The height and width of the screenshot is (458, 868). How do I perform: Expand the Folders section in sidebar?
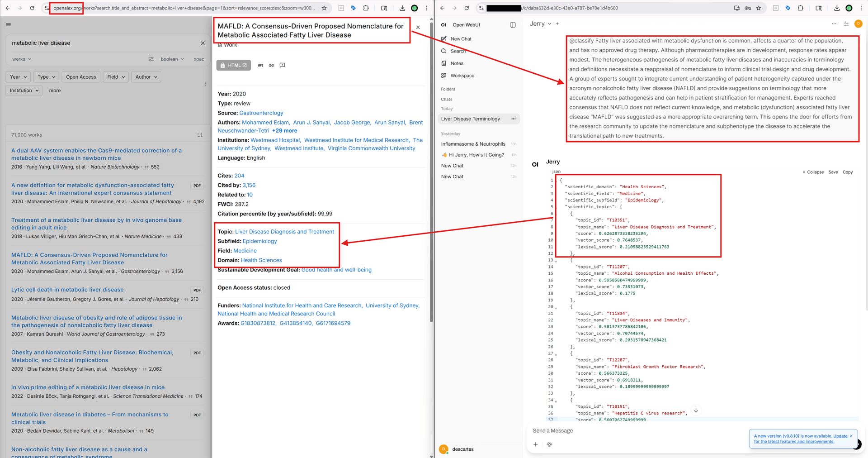[448, 89]
